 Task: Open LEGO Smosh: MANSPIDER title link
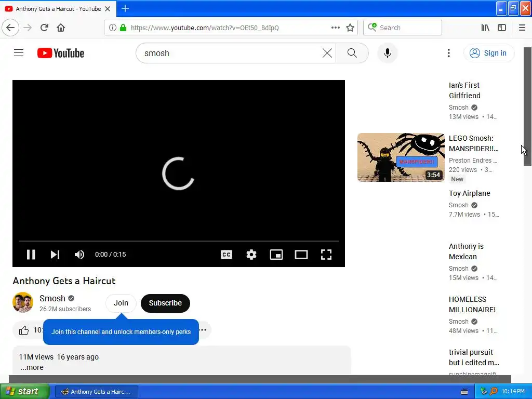[x=474, y=143]
